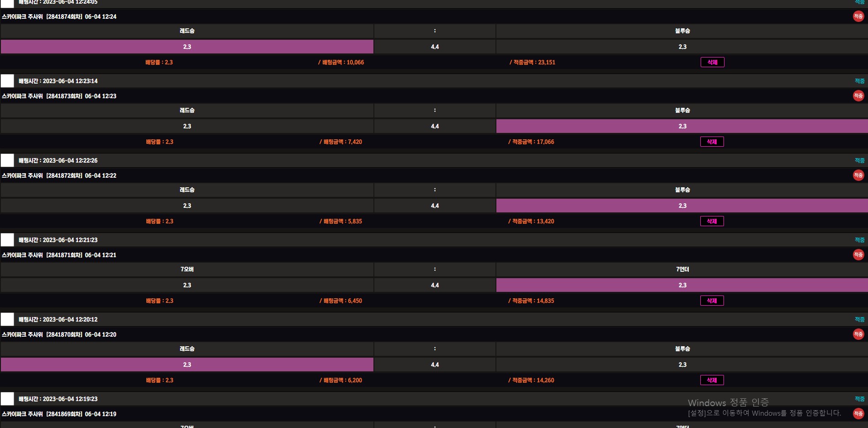The height and width of the screenshot is (428, 868).
Task: Remove the bet with 배팅금액 5,835
Action: pyautogui.click(x=712, y=221)
